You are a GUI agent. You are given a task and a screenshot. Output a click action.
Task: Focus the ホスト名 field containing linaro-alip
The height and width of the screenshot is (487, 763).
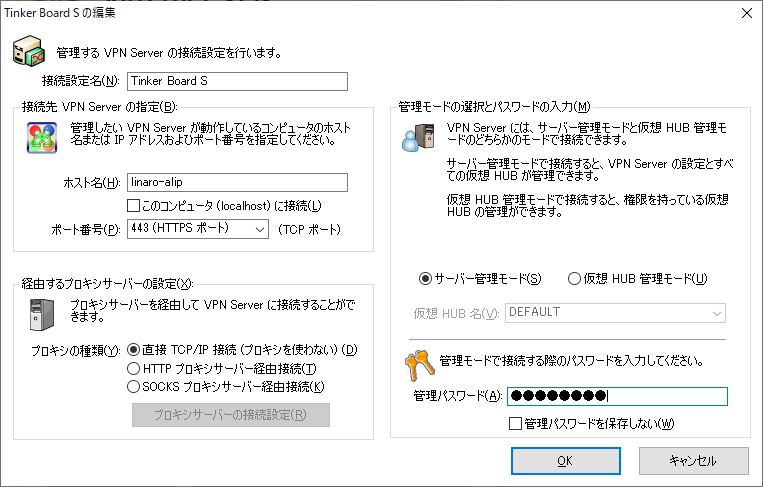[237, 182]
